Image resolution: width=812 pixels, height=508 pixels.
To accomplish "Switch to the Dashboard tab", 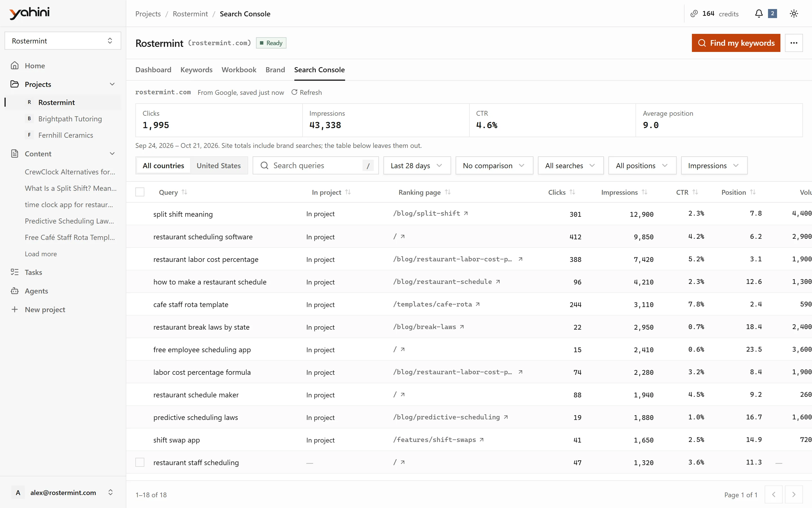I will [x=153, y=69].
